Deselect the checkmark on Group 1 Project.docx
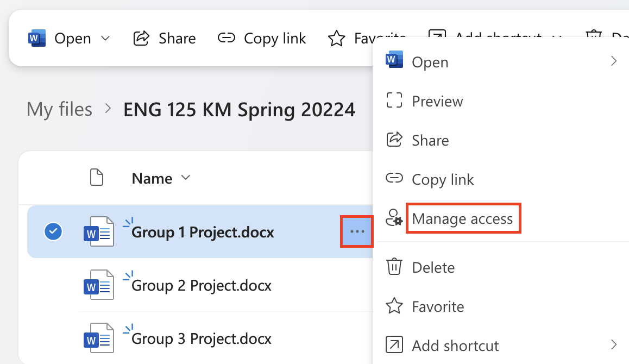 click(x=53, y=231)
